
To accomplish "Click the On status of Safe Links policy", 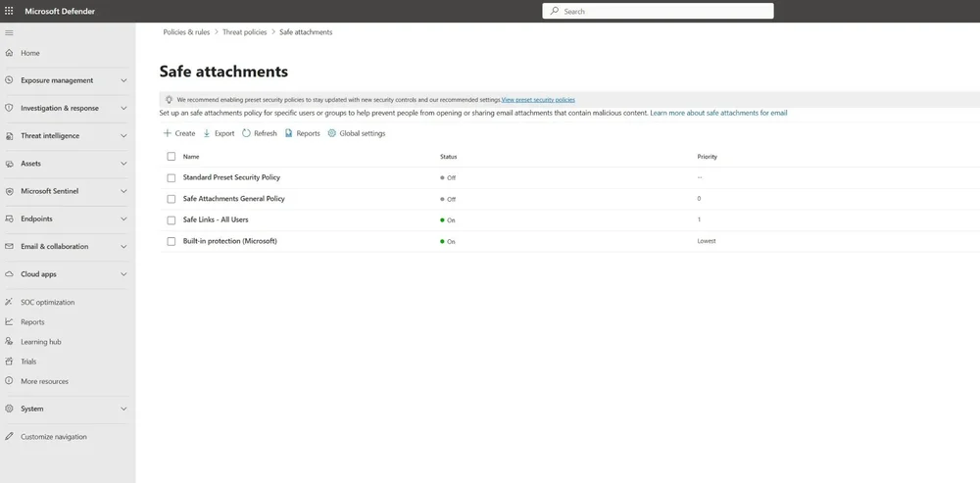I will pos(448,220).
